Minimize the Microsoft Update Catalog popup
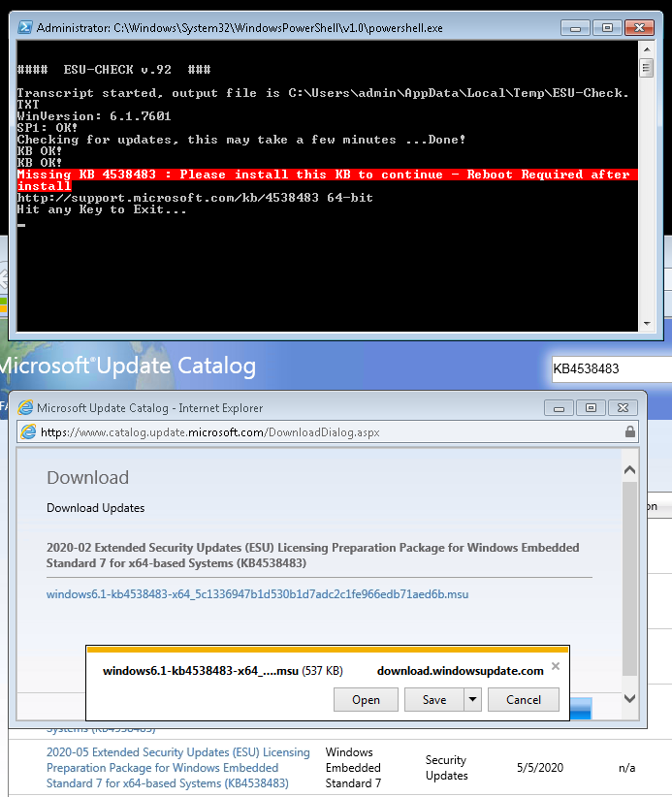The width and height of the screenshot is (672, 797). point(559,407)
